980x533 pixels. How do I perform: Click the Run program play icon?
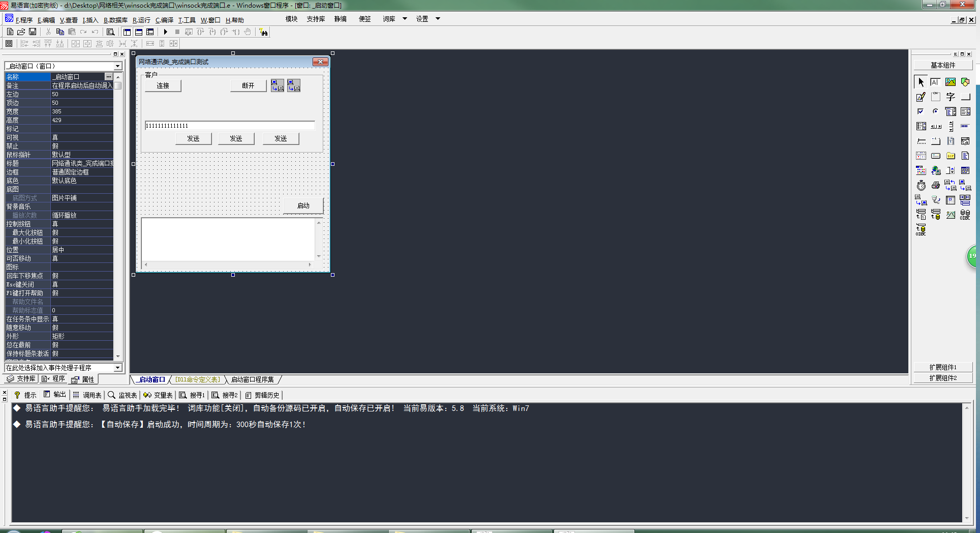click(166, 32)
